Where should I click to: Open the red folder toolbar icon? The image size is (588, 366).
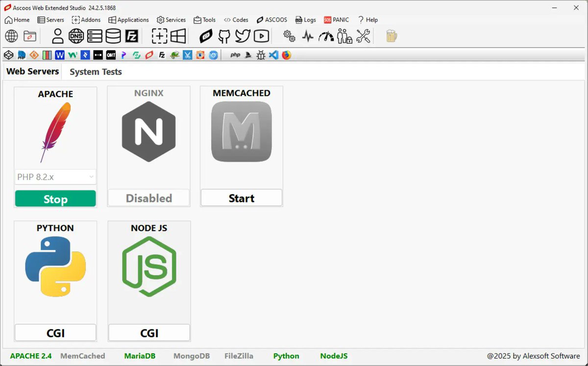coord(30,36)
